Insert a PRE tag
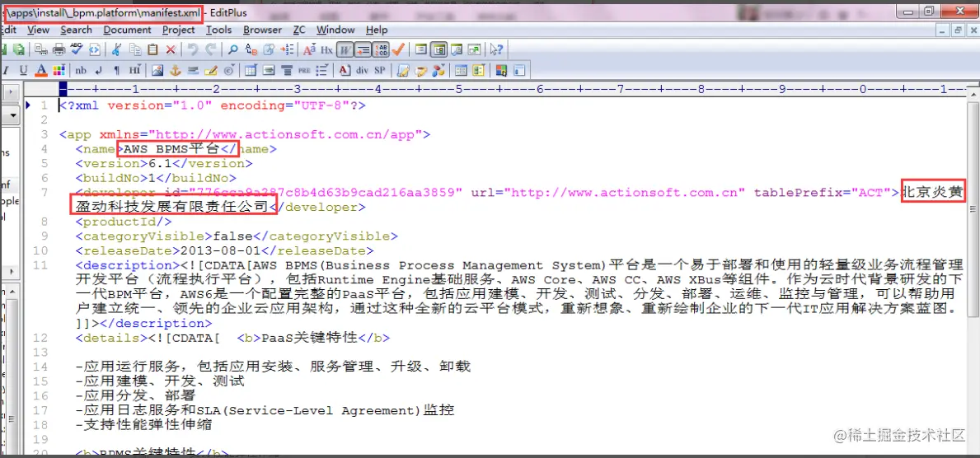 tap(304, 70)
